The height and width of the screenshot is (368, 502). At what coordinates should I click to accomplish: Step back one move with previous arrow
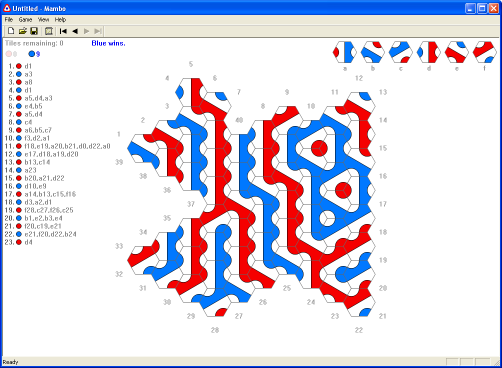(x=75, y=31)
